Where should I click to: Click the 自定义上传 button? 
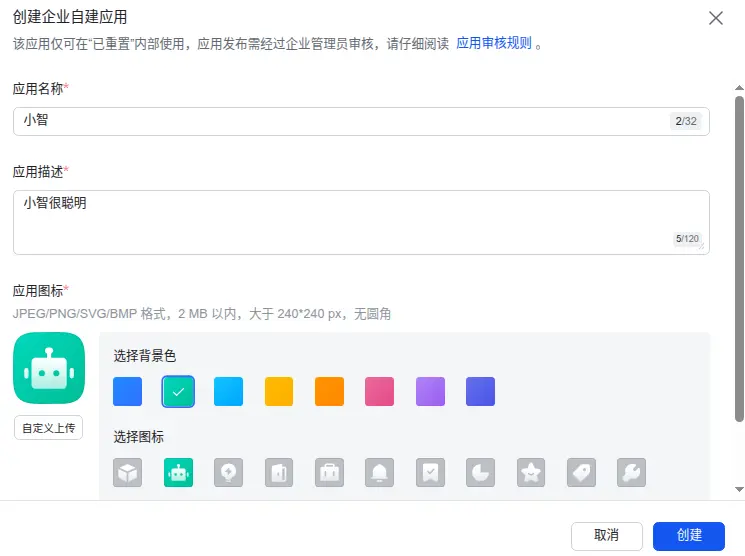(48, 428)
